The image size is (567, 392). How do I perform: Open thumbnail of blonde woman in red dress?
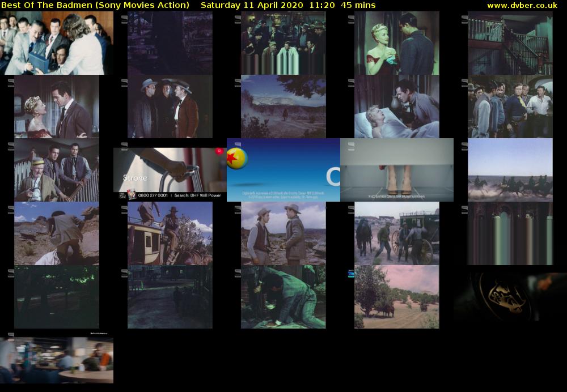click(x=397, y=43)
